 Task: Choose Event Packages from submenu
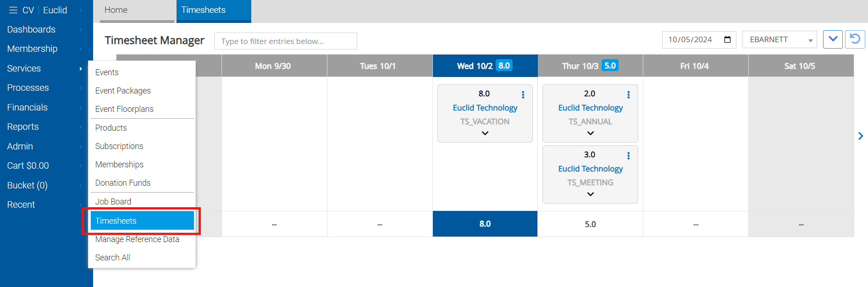(x=142, y=91)
